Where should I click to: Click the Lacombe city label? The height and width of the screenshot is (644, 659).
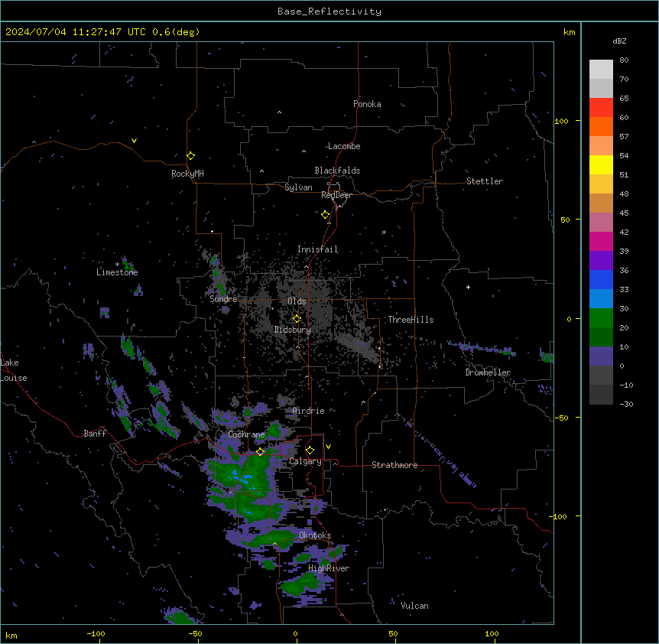(x=344, y=146)
